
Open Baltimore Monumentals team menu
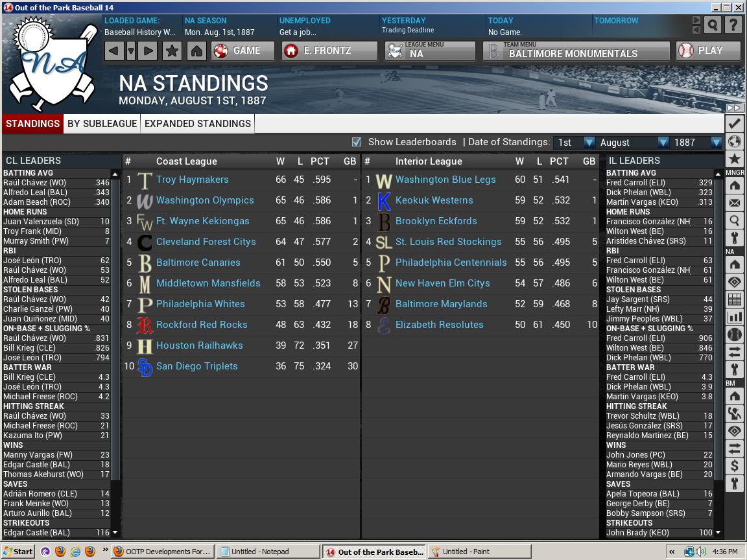576,51
